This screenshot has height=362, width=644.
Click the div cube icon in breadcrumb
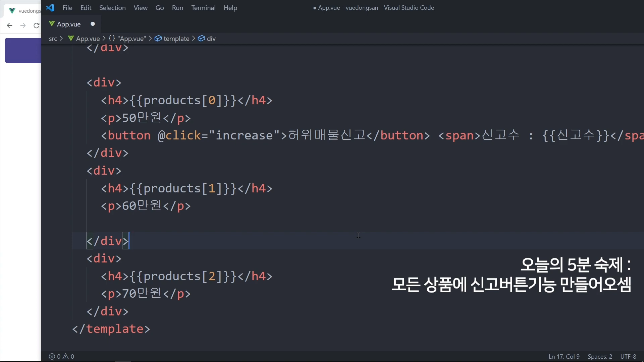(202, 39)
